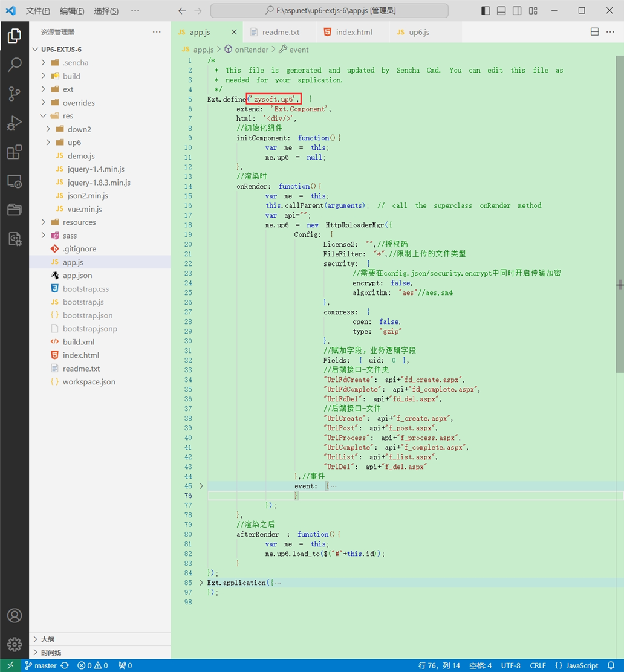The width and height of the screenshot is (624, 672).
Task: Click the split editor icon
Action: (x=594, y=32)
